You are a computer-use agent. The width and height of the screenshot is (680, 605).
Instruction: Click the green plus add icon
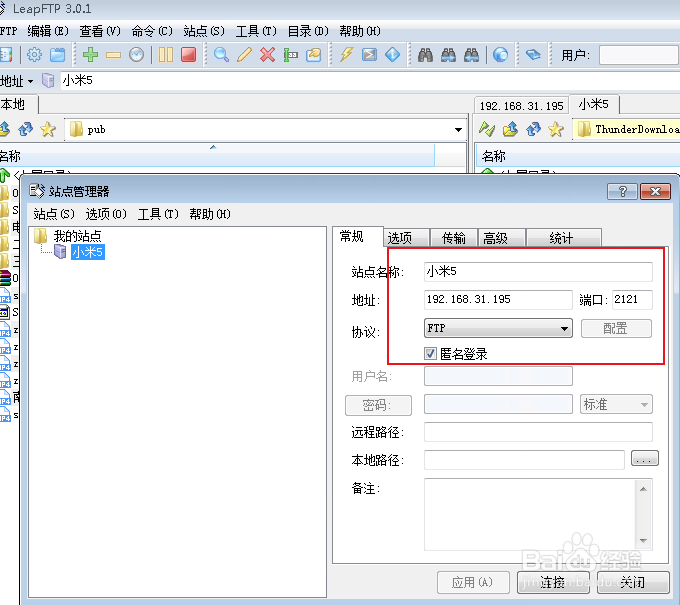[x=90, y=55]
